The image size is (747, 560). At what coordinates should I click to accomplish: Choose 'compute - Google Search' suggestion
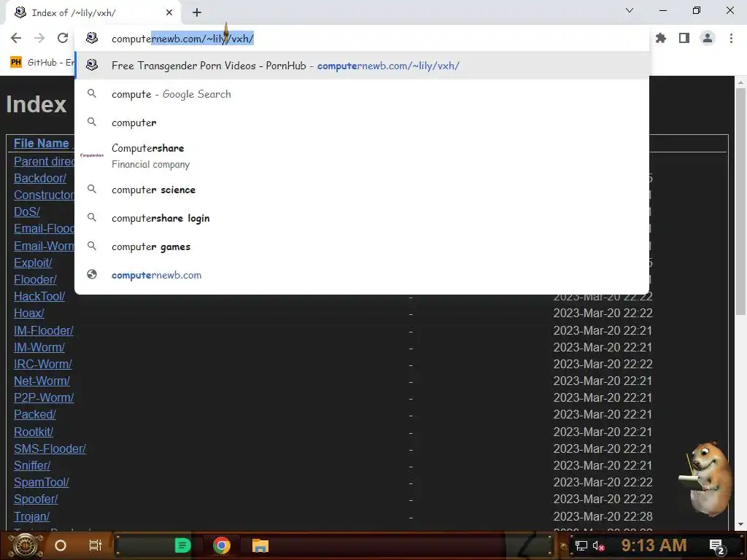pyautogui.click(x=362, y=94)
